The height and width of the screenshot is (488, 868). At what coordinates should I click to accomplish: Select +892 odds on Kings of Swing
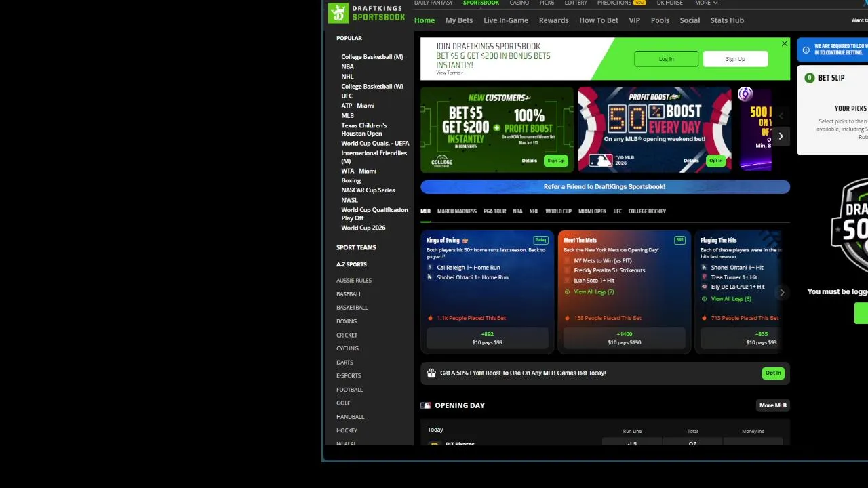[x=488, y=338]
